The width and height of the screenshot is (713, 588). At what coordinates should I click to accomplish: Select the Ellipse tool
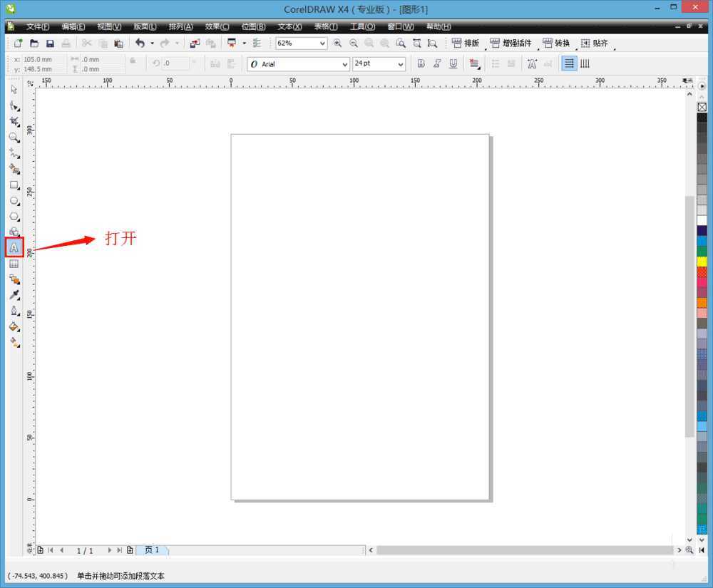[x=14, y=201]
